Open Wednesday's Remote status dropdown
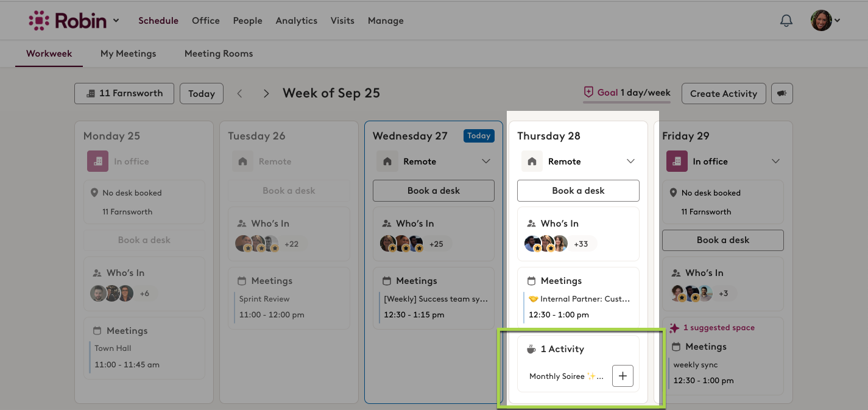Viewport: 868px width, 410px height. click(x=485, y=161)
